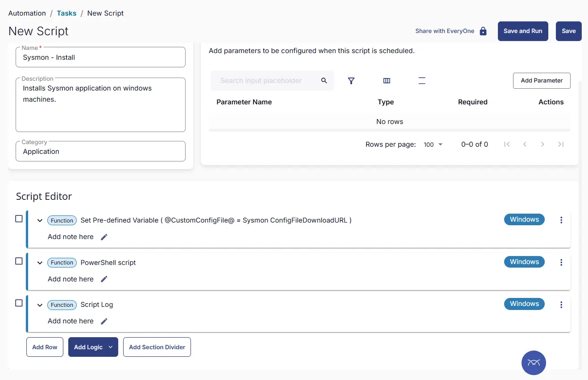588x380 pixels.
Task: Click the search magnifier icon in parameters
Action: (324, 81)
